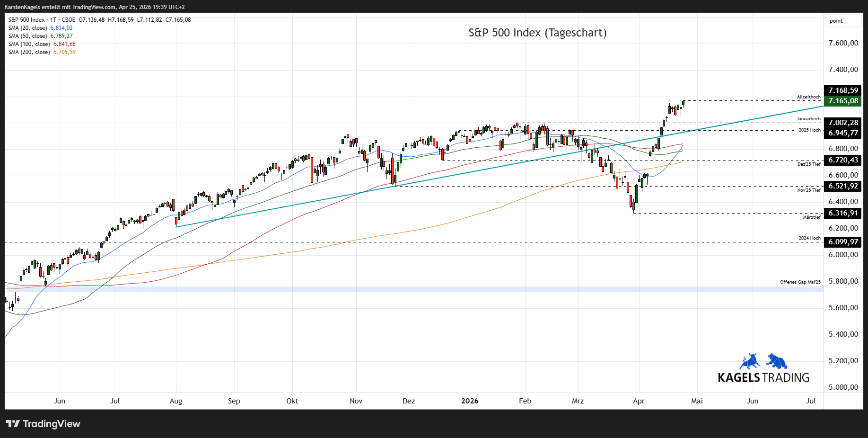The width and height of the screenshot is (868, 438).
Task: Select the S&P 500 Index legend title
Action: [26, 20]
